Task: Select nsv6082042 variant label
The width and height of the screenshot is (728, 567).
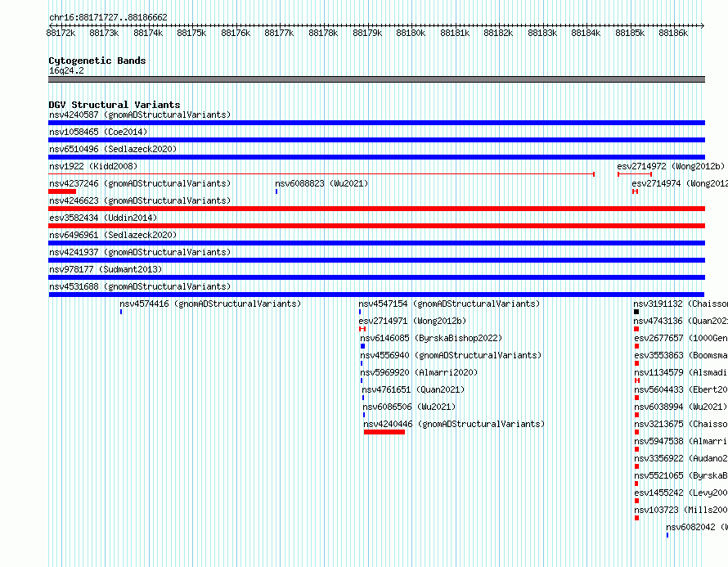Action: 697,527
